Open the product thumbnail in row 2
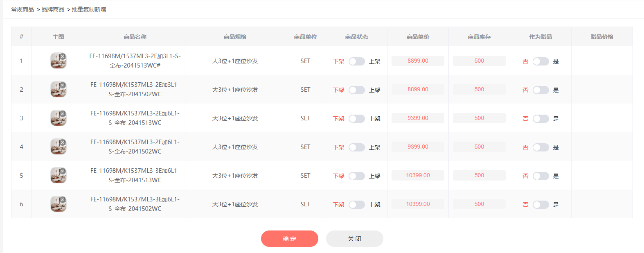The width and height of the screenshot is (644, 253). click(x=57, y=90)
